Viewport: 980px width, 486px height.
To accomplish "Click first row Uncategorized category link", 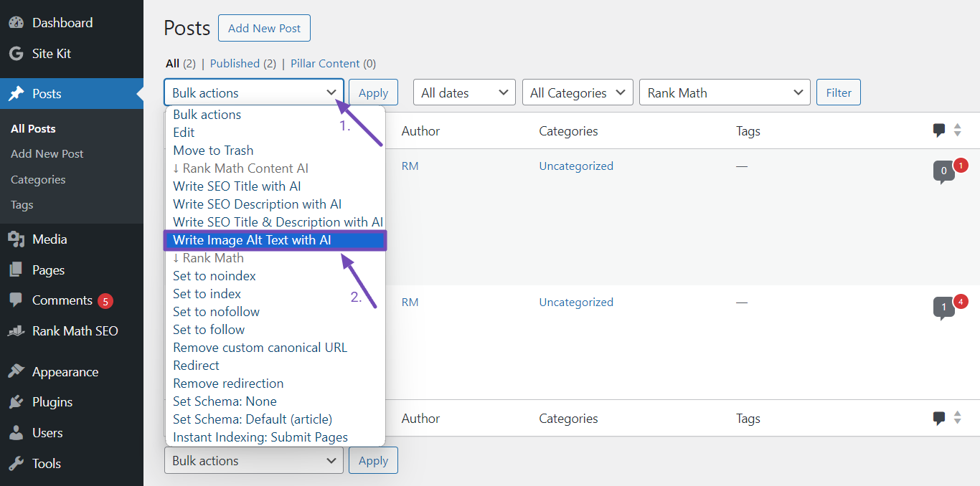I will (x=576, y=166).
